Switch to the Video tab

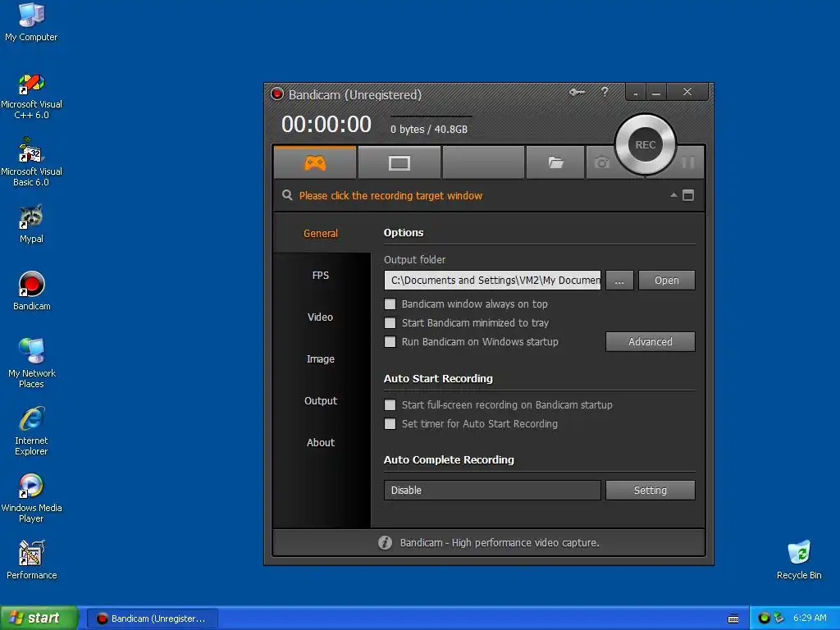pyautogui.click(x=321, y=317)
